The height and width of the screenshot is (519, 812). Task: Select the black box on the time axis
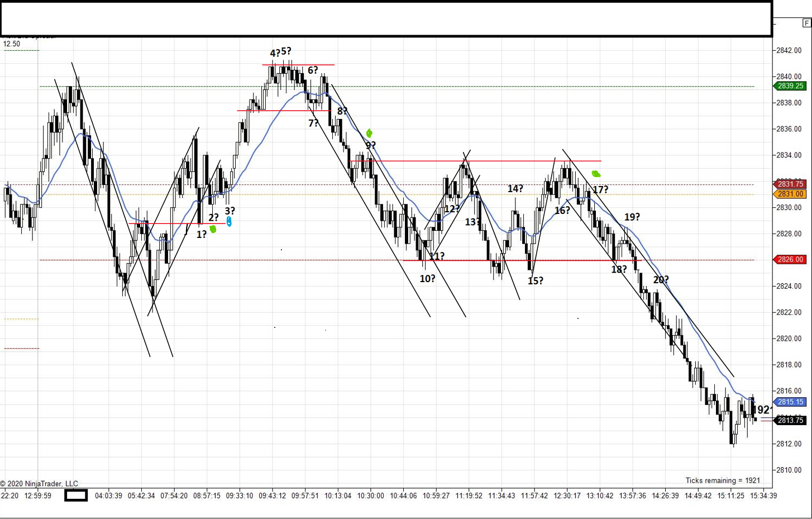point(75,495)
